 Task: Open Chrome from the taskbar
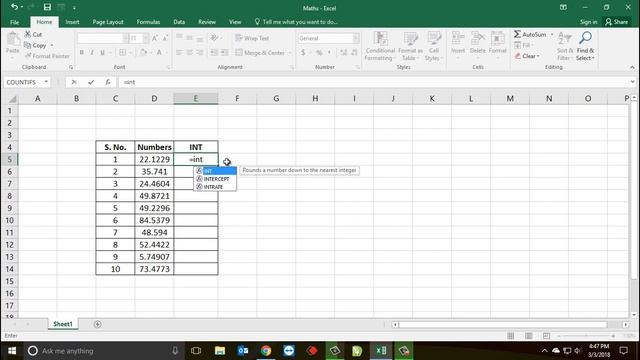266,351
